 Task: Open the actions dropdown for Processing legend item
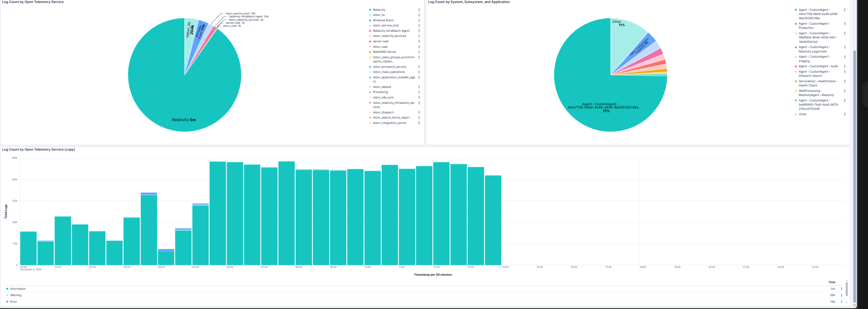coord(419,92)
